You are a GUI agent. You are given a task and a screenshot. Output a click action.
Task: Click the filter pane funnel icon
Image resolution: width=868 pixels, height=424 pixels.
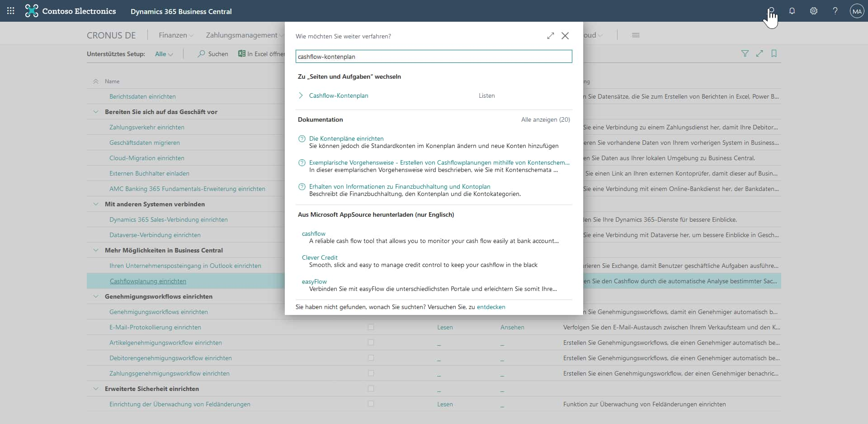(745, 53)
